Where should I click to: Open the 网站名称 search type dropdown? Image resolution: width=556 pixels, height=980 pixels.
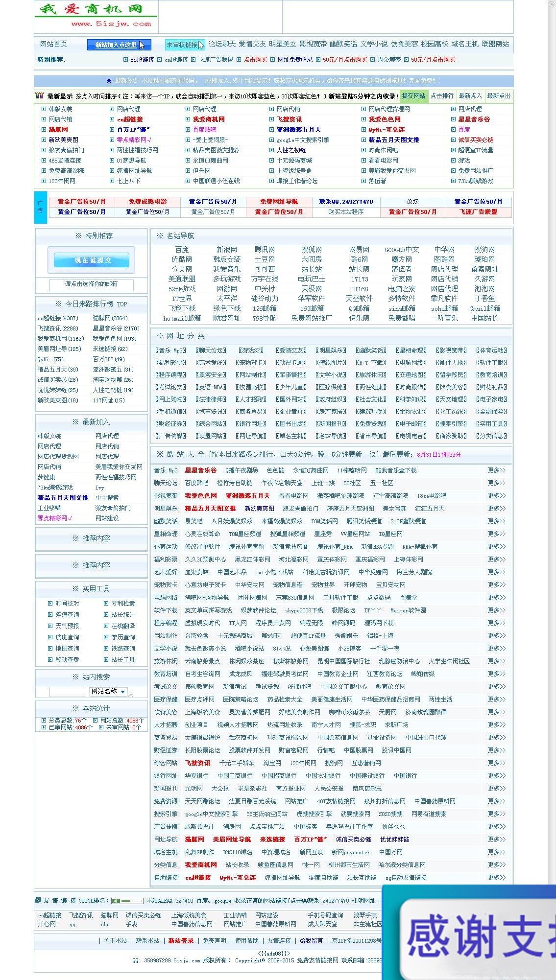(109, 692)
